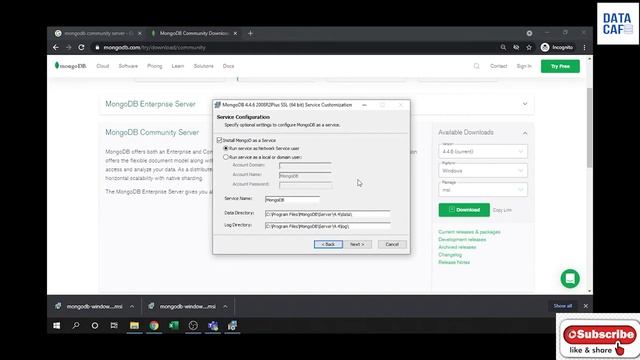Open the Docs menu item
Screen dimensions: 640x360
click(x=228, y=66)
